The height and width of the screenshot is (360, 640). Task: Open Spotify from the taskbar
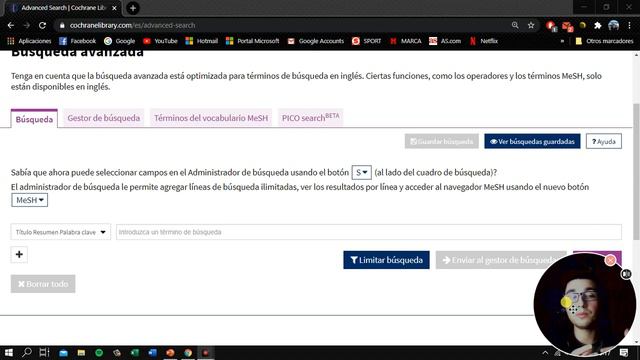99,353
